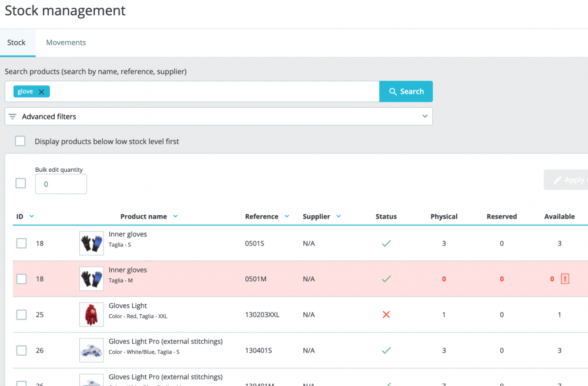This screenshot has height=386, width=588.
Task: Click the green checkmark for Gloves Light Pro
Action: click(x=386, y=350)
